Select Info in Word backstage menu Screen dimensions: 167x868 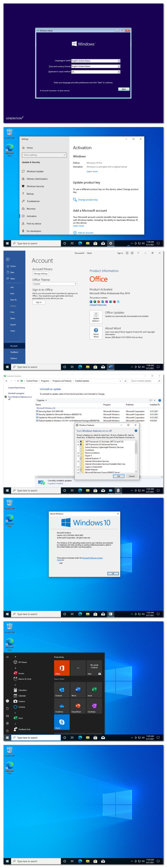point(12,287)
